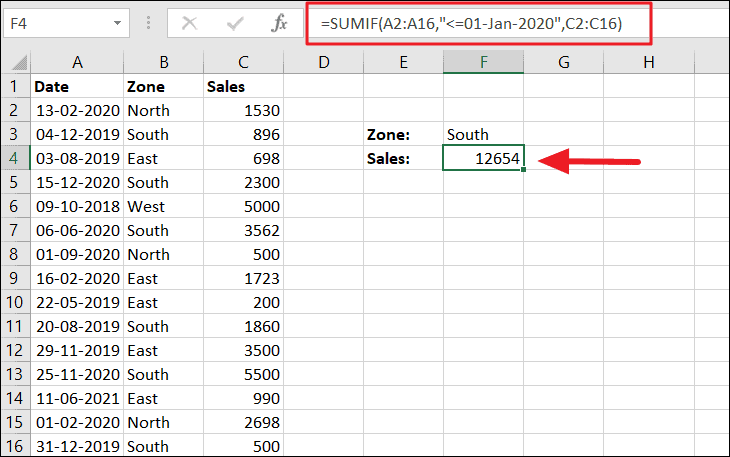Select the cell containing South in F3

(x=483, y=135)
